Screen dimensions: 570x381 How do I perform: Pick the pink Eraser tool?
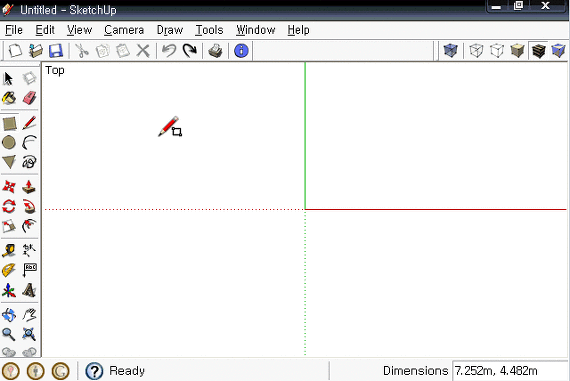pos(29,98)
